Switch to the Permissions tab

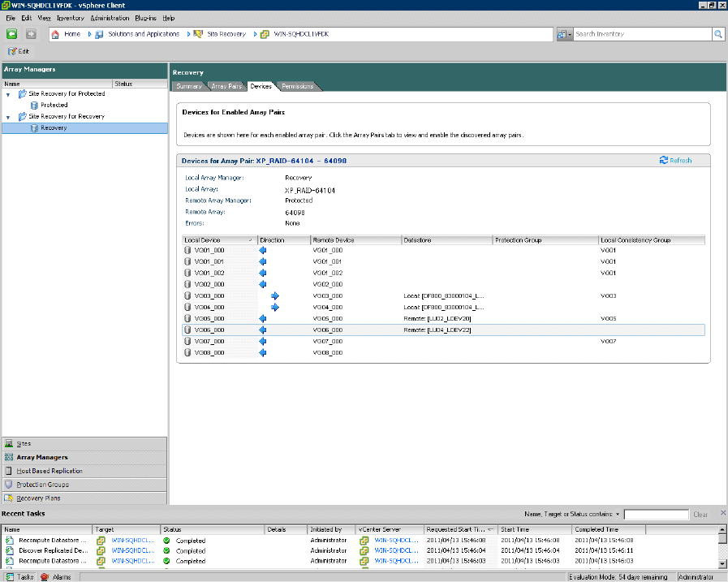click(297, 86)
